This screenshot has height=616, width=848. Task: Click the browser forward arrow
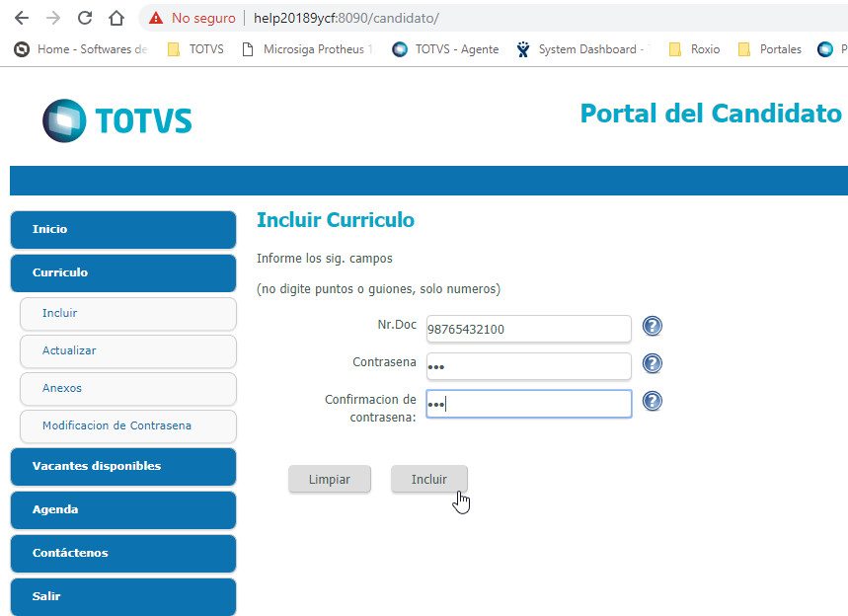[53, 18]
